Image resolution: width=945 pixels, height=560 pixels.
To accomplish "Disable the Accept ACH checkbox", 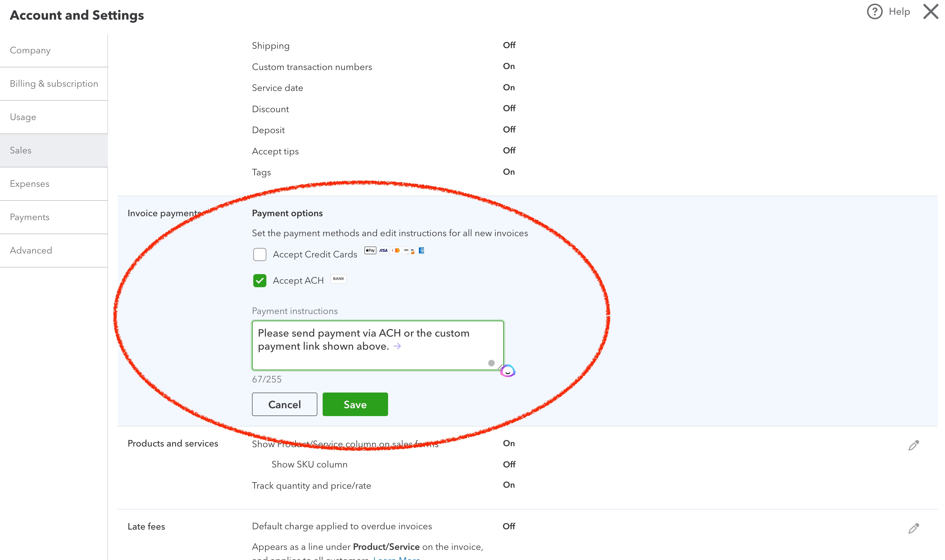I will tap(260, 280).
